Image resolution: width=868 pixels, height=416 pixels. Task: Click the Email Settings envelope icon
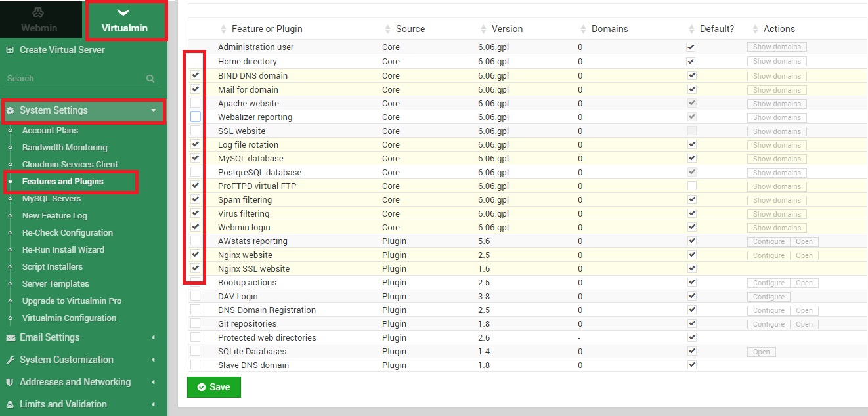[11, 338]
